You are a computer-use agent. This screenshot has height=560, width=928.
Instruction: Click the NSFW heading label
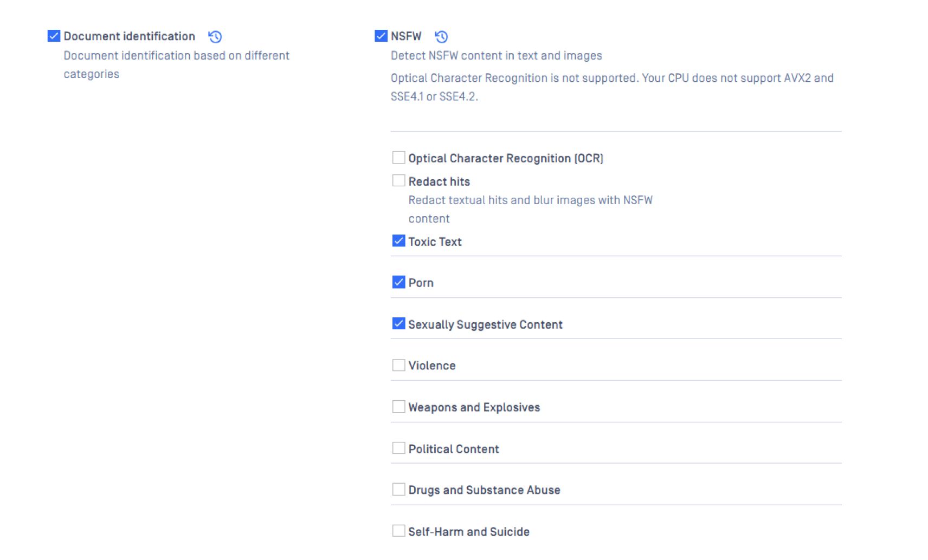406,36
